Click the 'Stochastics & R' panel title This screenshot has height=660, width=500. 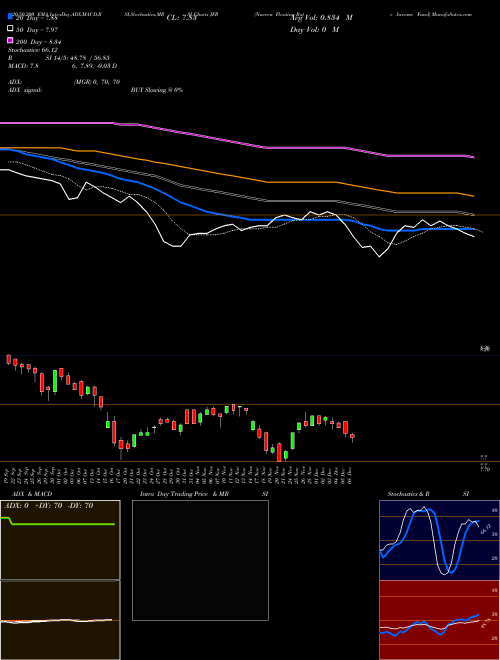(x=408, y=494)
